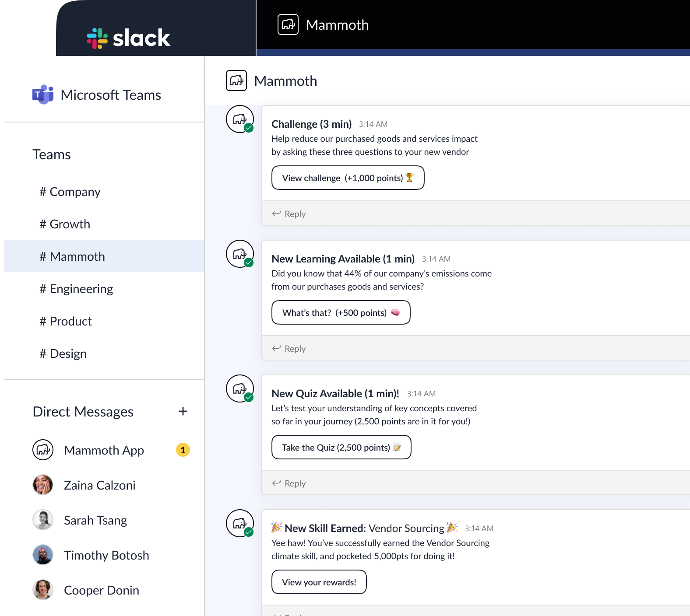The image size is (690, 616).
Task: Open the # Engineering channel
Action: click(x=104, y=289)
